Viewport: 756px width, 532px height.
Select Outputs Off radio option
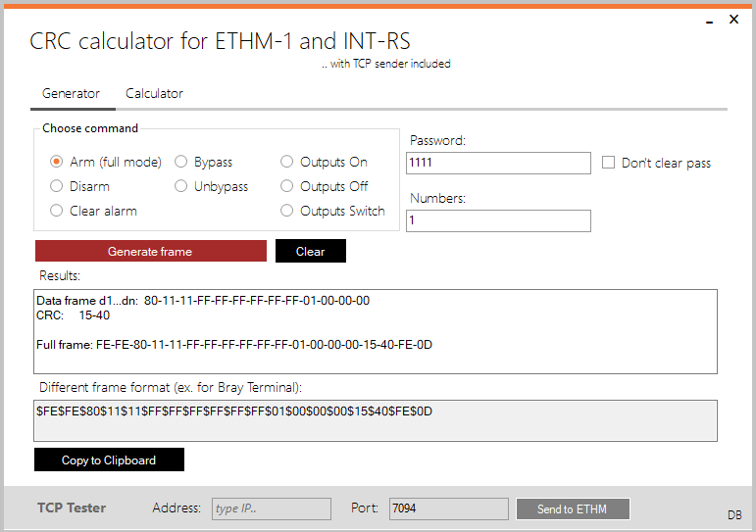287,186
